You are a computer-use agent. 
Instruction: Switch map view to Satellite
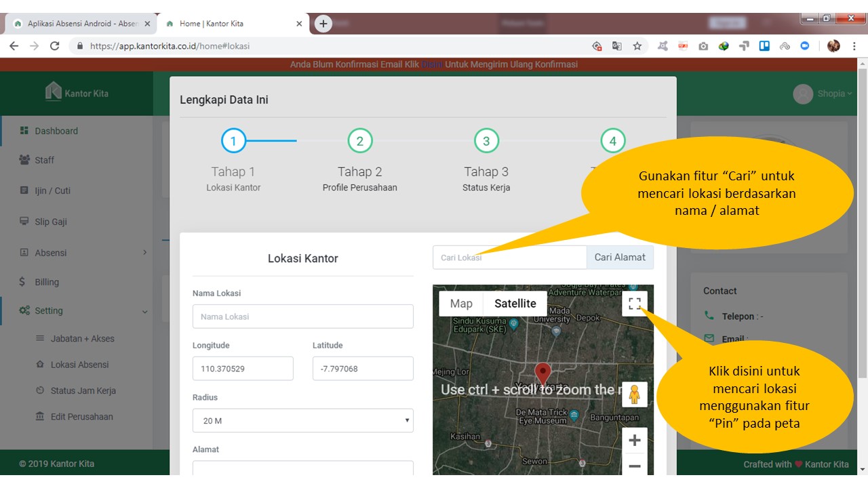click(515, 304)
